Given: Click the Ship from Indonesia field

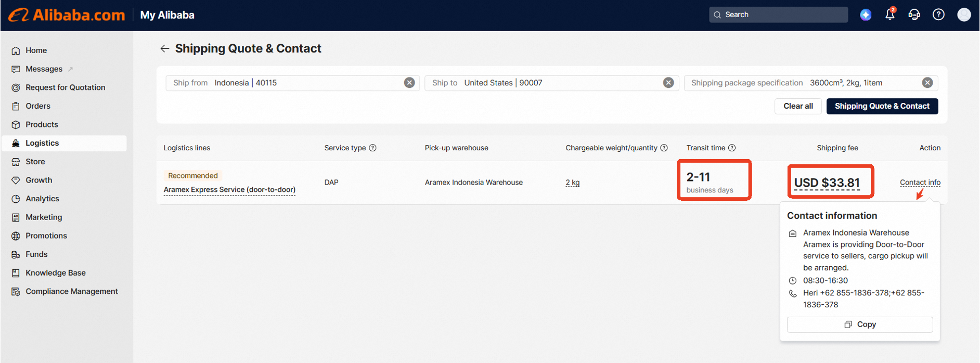Looking at the screenshot, I should tap(292, 83).
